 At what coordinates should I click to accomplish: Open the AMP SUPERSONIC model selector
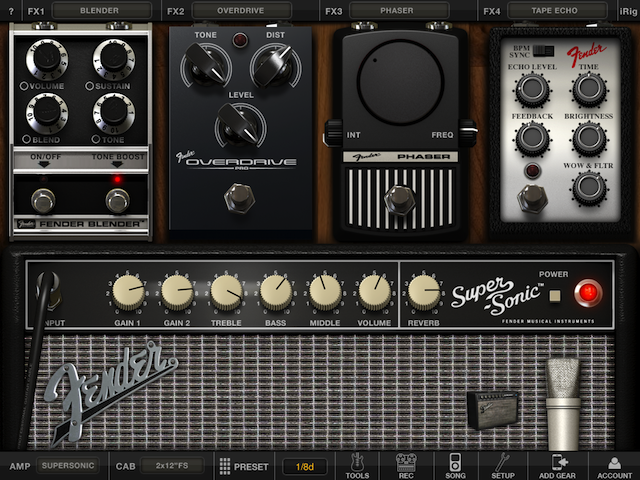coord(68,466)
